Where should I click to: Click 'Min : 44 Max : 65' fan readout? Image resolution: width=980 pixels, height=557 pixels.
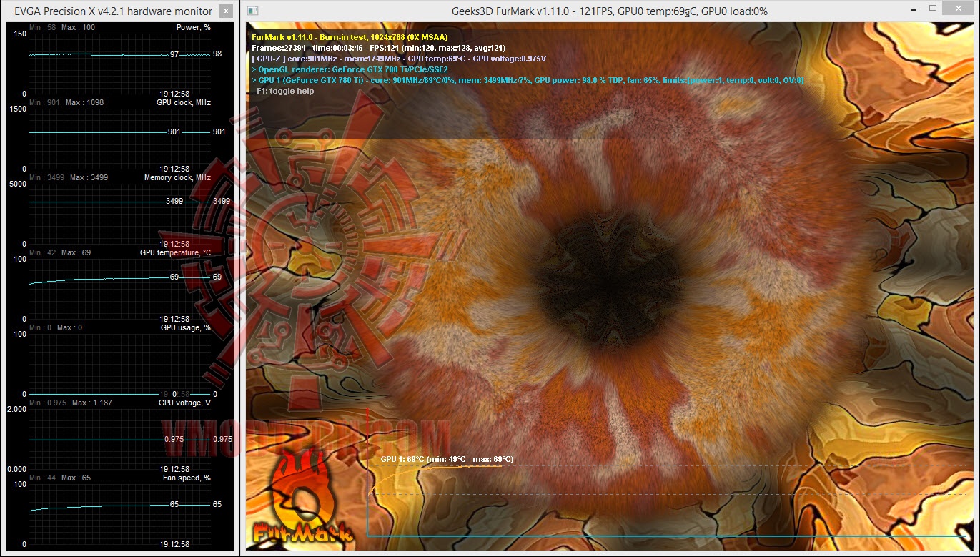(x=60, y=478)
